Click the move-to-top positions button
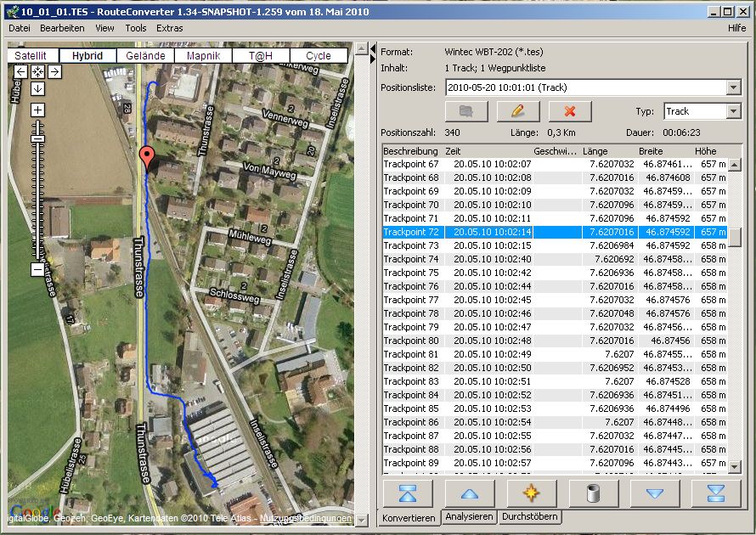The width and height of the screenshot is (756, 535). tap(408, 493)
